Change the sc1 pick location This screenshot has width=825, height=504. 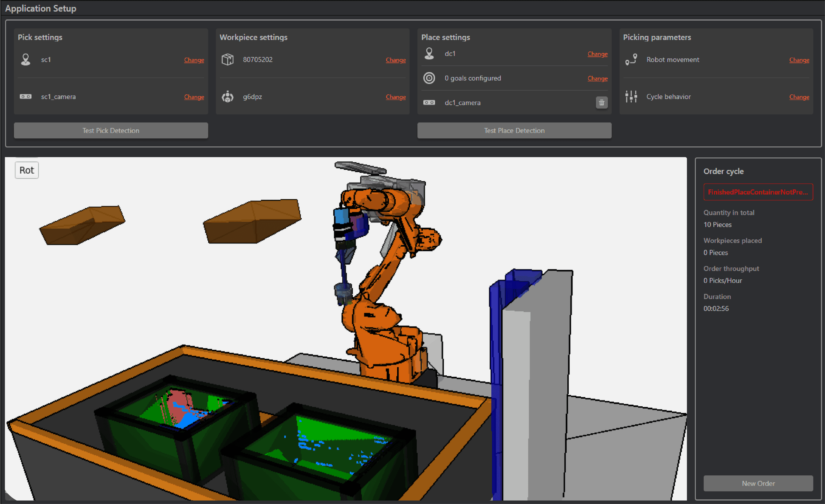point(194,60)
